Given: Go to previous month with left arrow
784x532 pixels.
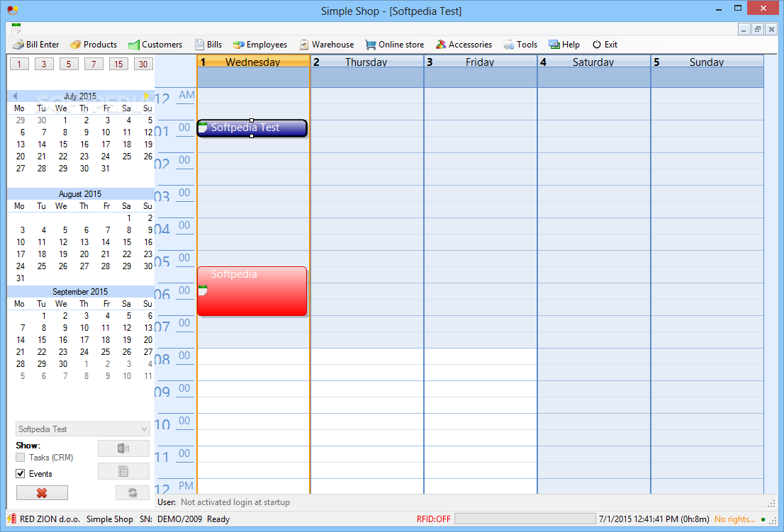Looking at the screenshot, I should (14, 96).
